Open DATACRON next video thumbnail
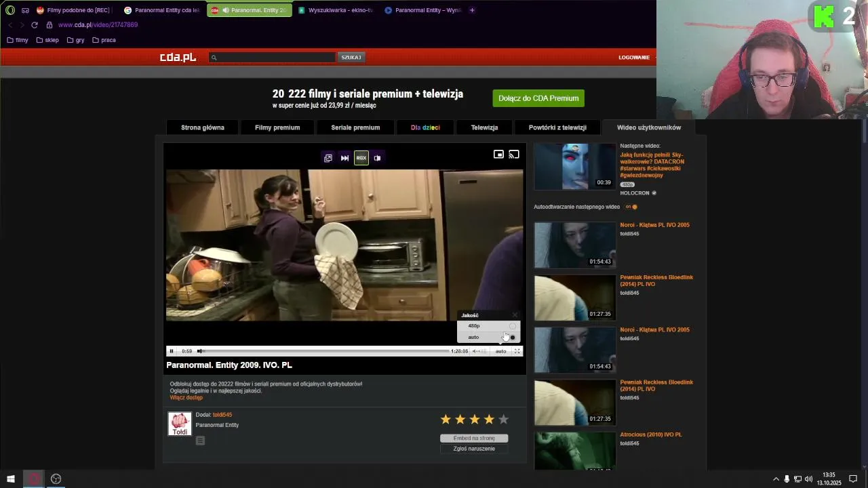868x488 pixels. 575,167
